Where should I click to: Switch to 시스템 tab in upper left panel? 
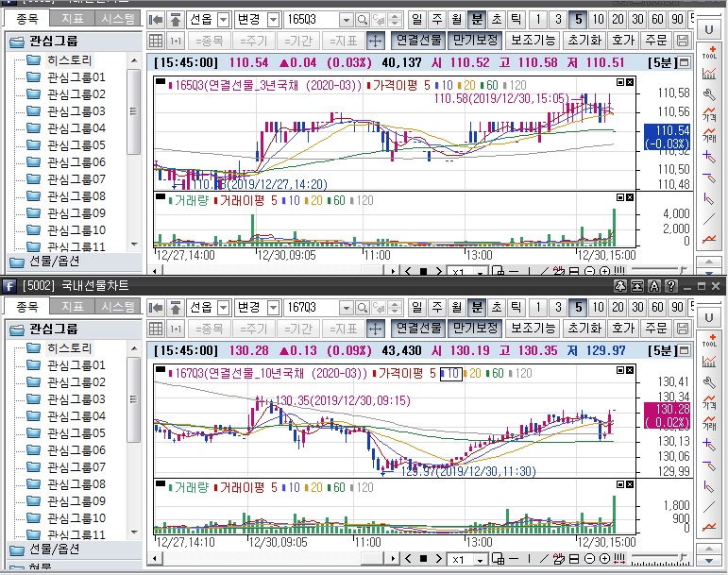click(x=117, y=18)
